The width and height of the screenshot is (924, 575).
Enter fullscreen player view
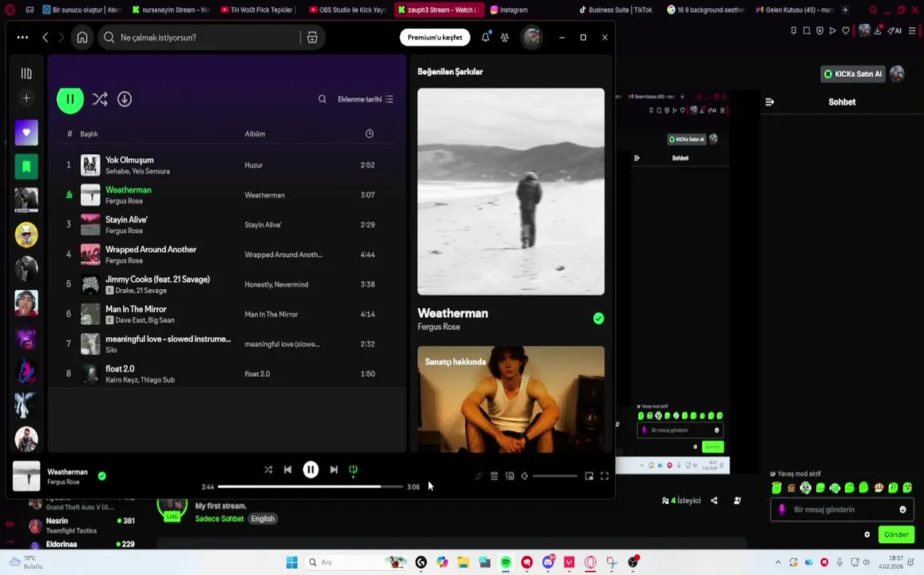click(x=605, y=476)
